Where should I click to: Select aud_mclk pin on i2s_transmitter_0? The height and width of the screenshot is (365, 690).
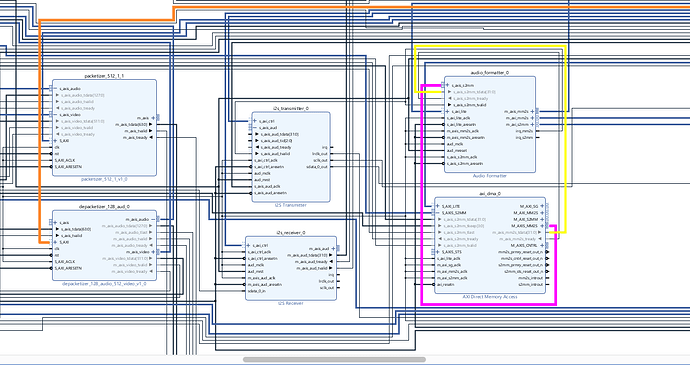[262, 173]
